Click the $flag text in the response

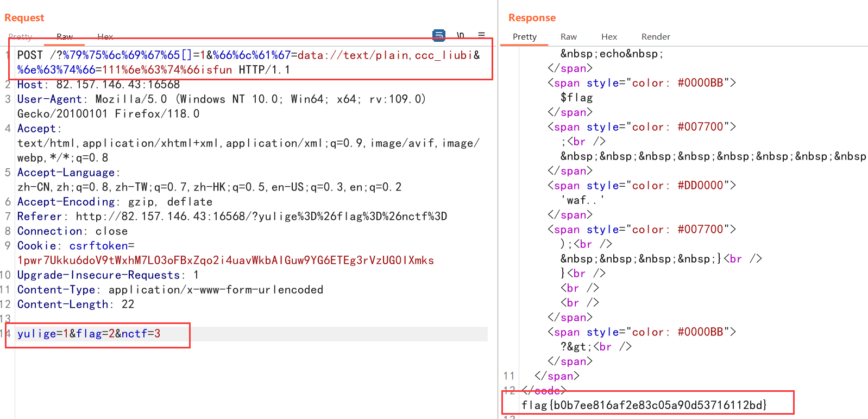(x=576, y=98)
